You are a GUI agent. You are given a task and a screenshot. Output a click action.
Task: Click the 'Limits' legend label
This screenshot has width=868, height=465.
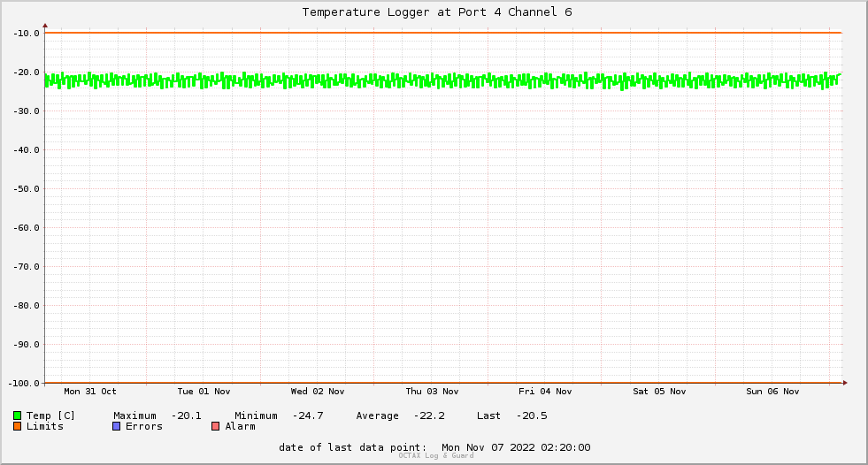(x=45, y=426)
